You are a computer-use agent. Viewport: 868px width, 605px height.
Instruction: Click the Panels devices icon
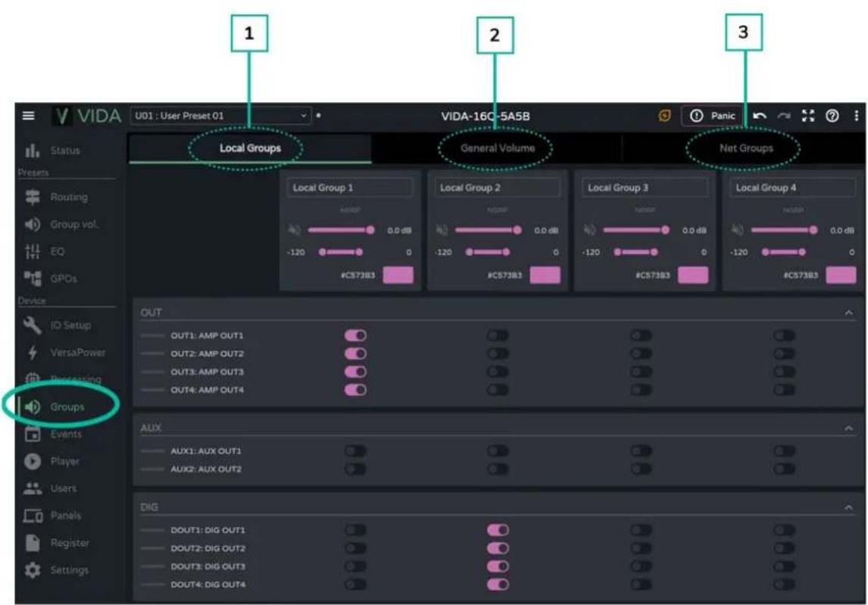[x=33, y=516]
